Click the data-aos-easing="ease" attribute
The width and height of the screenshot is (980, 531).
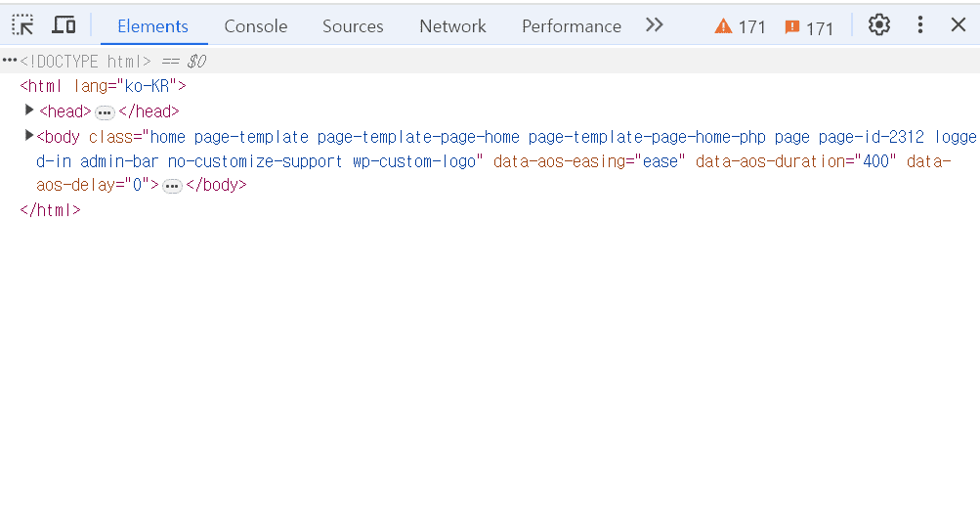589,161
